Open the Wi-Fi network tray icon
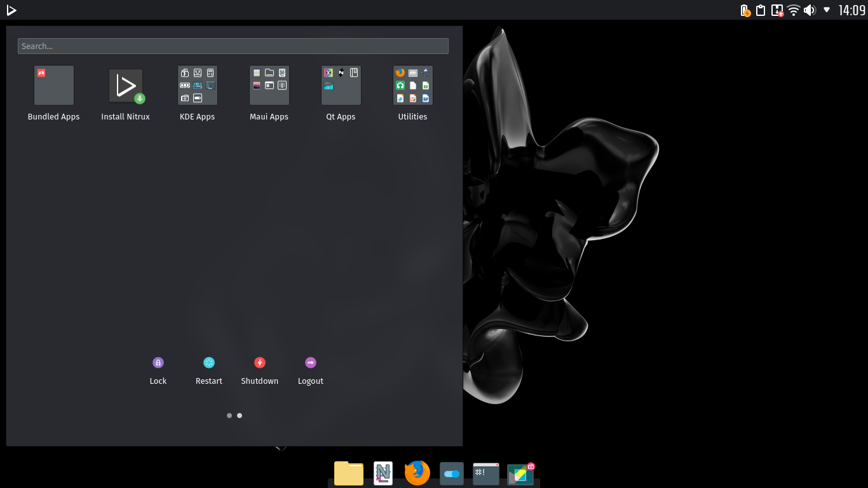Viewport: 868px width, 488px height. tap(793, 10)
